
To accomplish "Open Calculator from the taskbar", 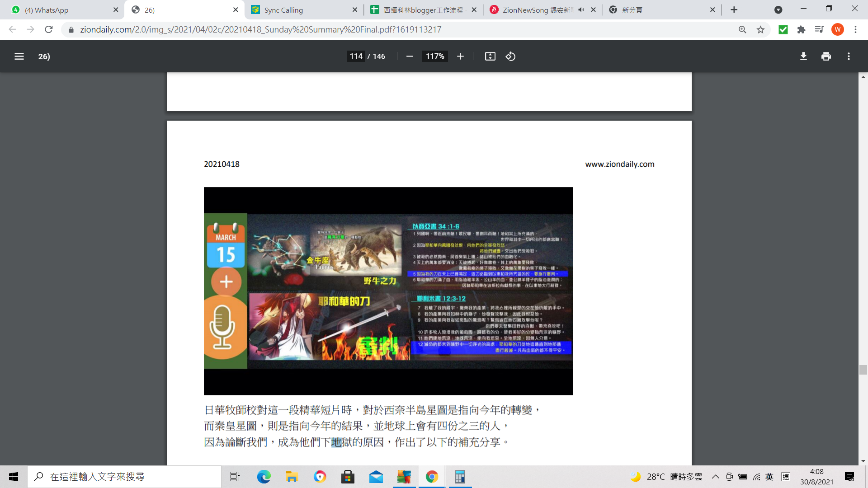I will tap(460, 477).
